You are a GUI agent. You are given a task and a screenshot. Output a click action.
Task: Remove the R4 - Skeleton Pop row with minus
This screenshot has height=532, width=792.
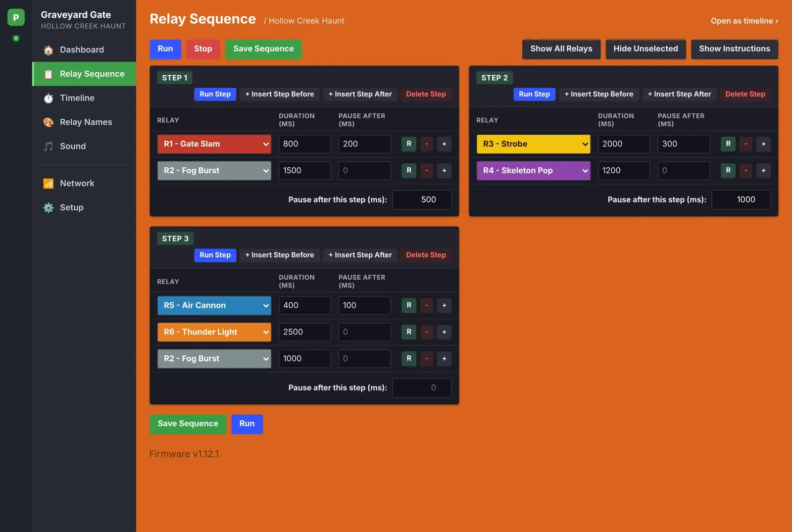point(746,171)
